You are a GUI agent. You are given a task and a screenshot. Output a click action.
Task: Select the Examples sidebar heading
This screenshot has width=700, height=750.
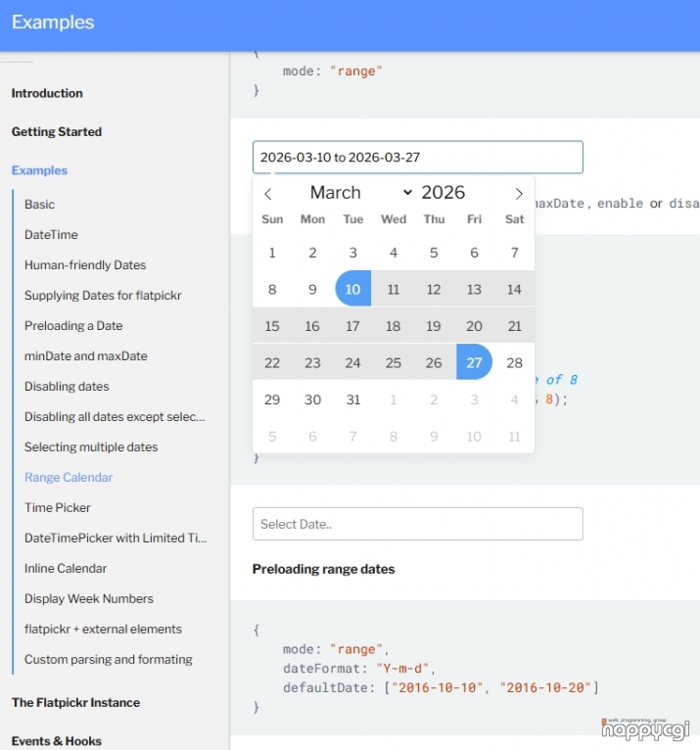click(x=39, y=170)
